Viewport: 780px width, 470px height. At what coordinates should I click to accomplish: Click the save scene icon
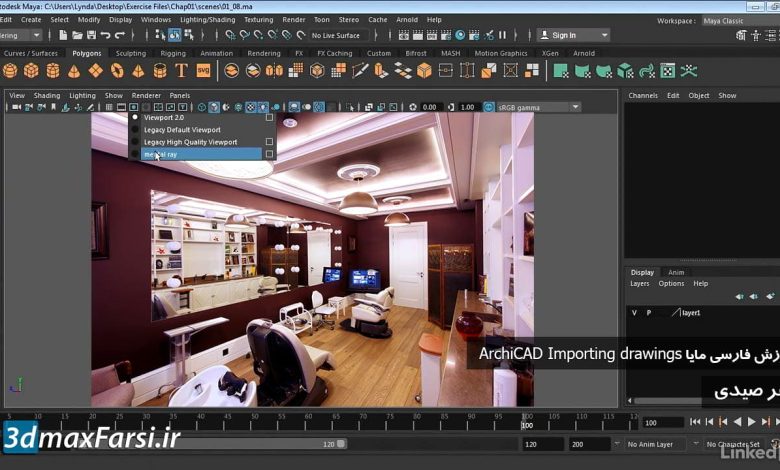point(92,35)
